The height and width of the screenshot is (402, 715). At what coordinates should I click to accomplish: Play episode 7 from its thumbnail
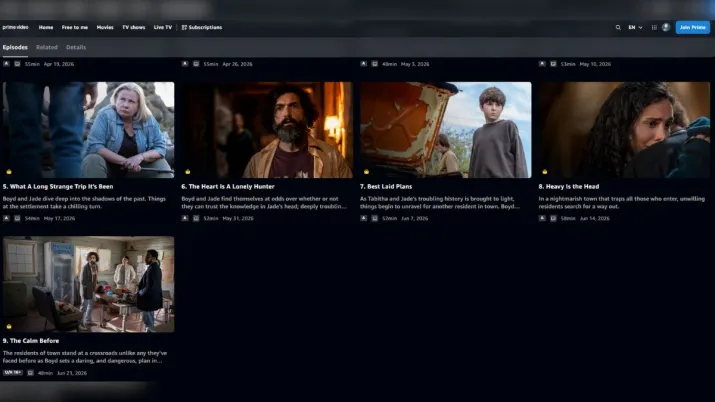[446, 130]
